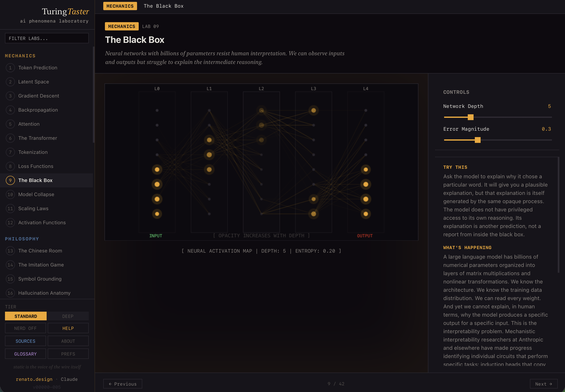Open the Model Collapse lab
Image resolution: width=565 pixels, height=392 pixels.
point(36,194)
